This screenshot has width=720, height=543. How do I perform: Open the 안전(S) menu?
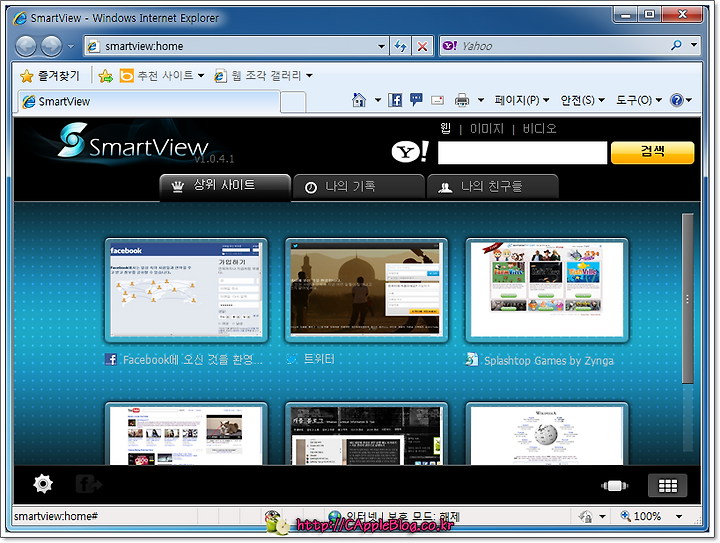(582, 100)
